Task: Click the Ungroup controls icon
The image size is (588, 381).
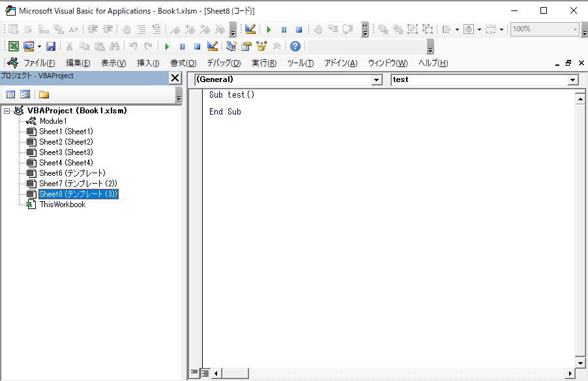Action: click(x=428, y=29)
